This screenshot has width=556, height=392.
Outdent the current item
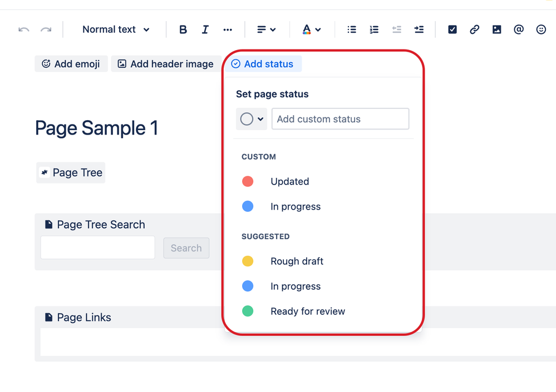tap(396, 29)
